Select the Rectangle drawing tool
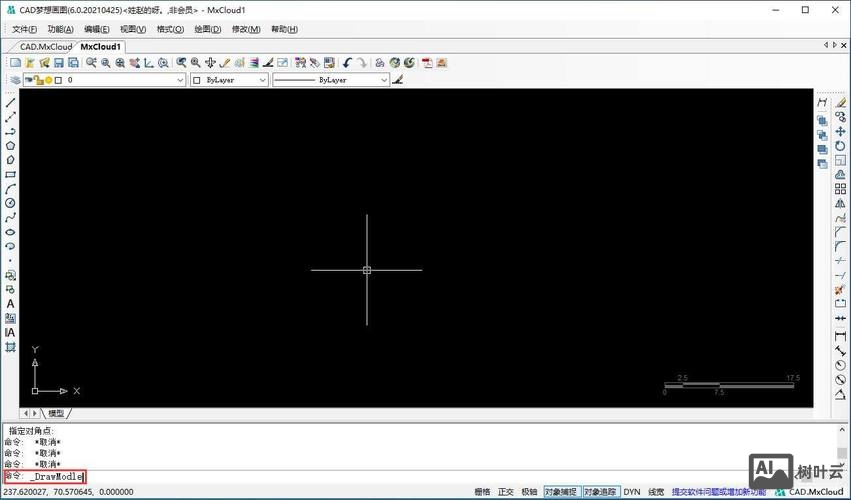 [11, 174]
